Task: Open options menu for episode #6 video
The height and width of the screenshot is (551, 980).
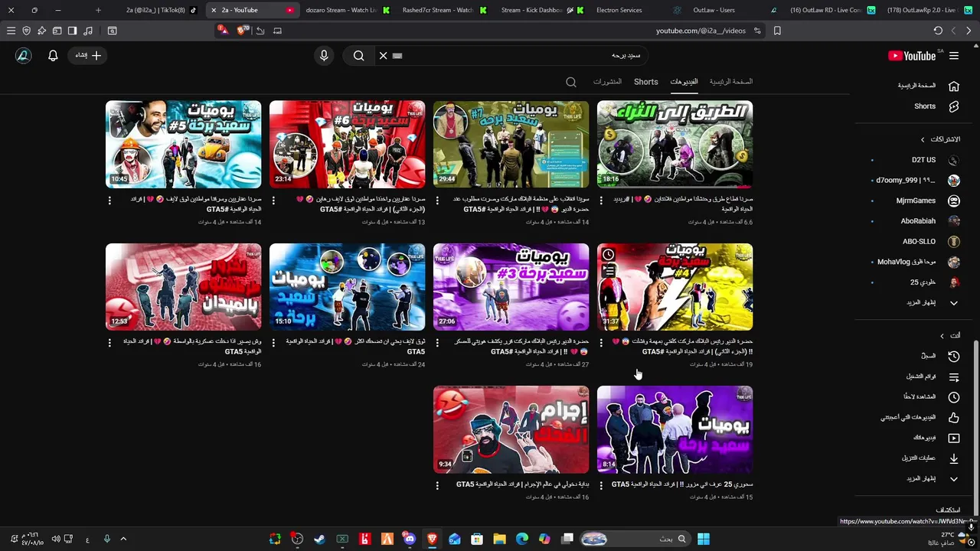Action: coord(273,201)
